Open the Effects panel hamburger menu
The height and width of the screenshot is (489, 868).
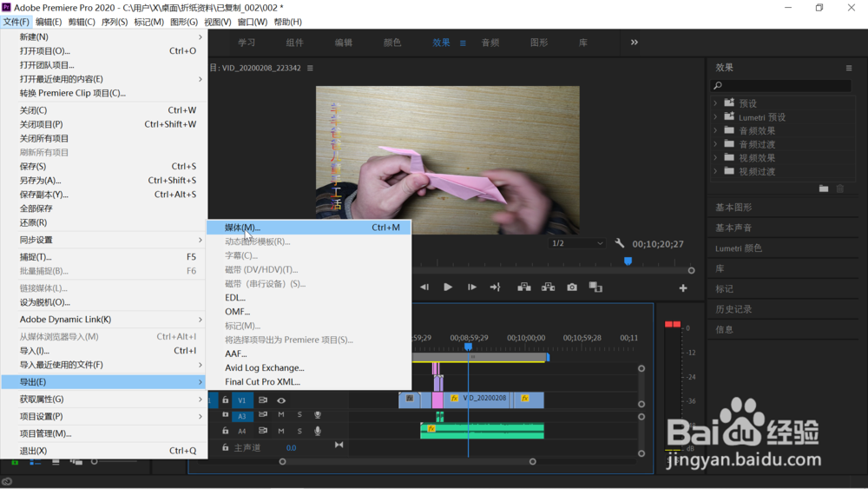click(849, 68)
